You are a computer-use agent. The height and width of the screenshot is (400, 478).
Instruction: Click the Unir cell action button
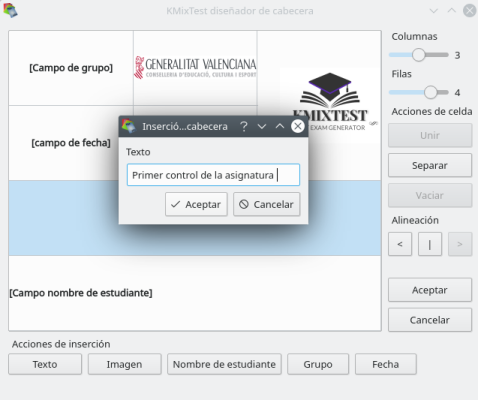pos(430,135)
